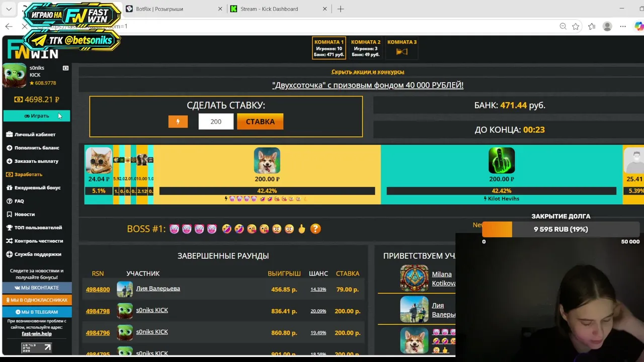Select the Комната 1 room
The image size is (644, 362).
(329, 48)
